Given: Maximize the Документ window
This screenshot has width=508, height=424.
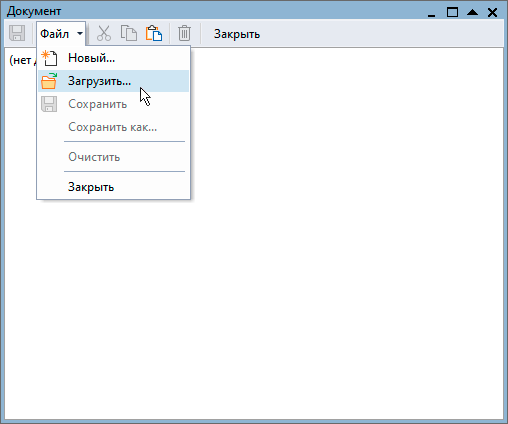Looking at the screenshot, I should tap(452, 12).
